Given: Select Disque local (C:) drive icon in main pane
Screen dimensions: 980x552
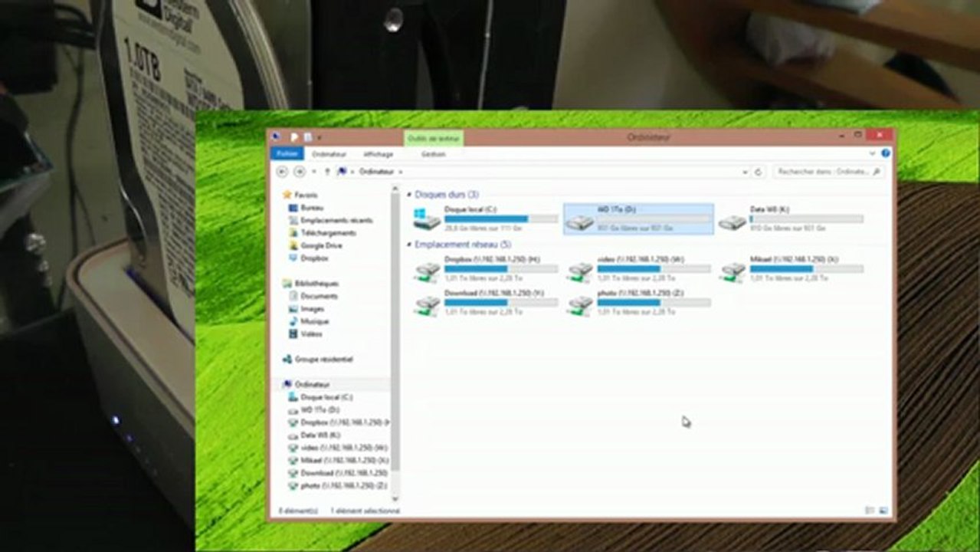Looking at the screenshot, I should click(427, 219).
